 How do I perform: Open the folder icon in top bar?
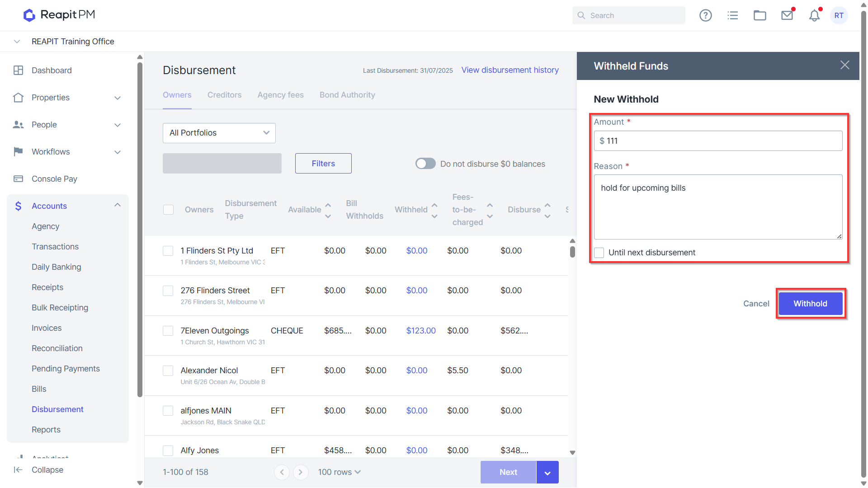tap(759, 15)
